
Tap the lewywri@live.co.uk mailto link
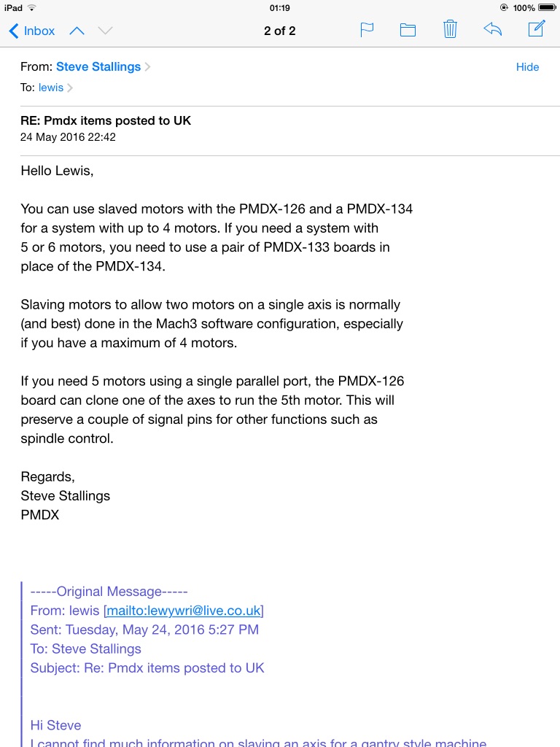pos(184,611)
